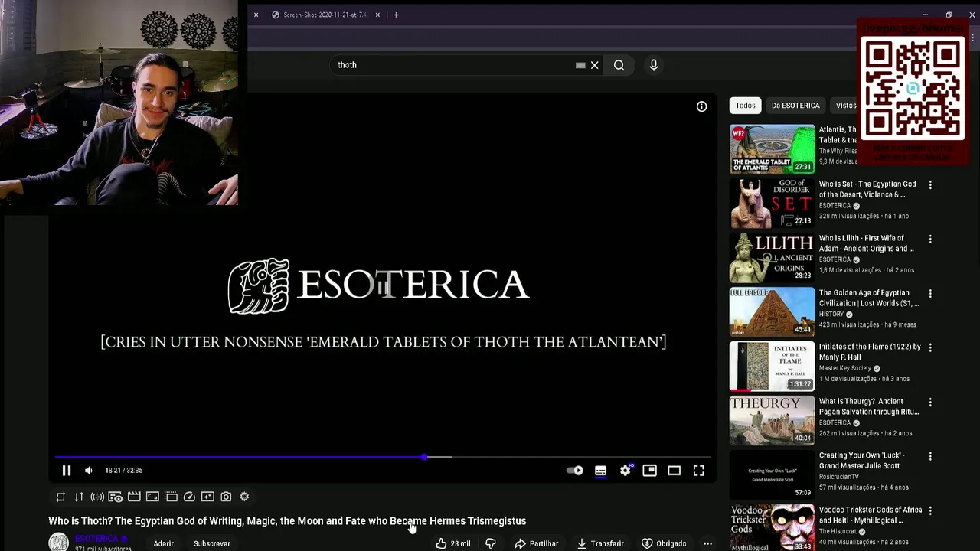Open extension settings gear below player
Image resolution: width=980 pixels, height=551 pixels.
pos(244,497)
